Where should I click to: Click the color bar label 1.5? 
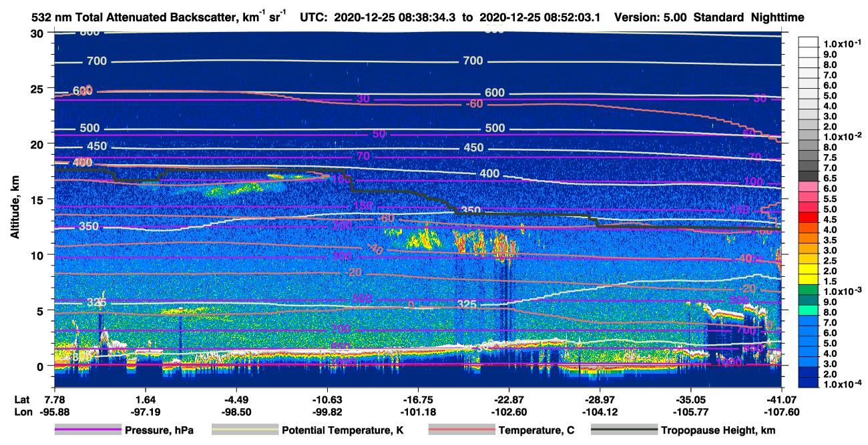[x=829, y=281]
